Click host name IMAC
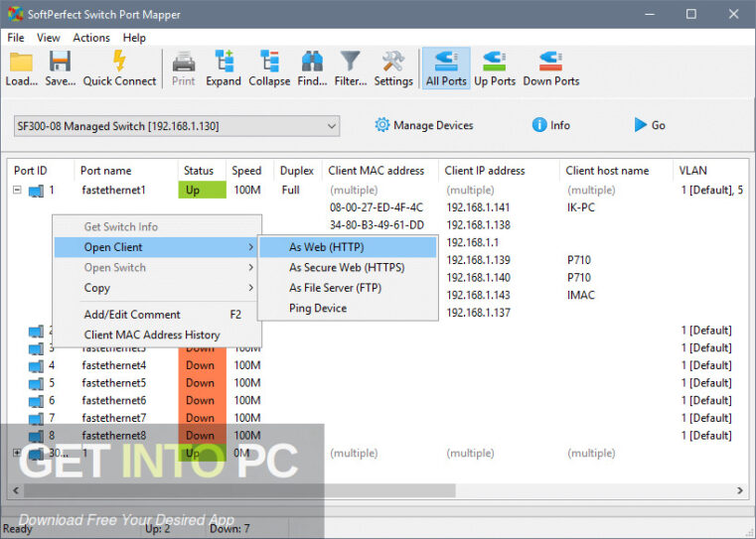 point(581,295)
